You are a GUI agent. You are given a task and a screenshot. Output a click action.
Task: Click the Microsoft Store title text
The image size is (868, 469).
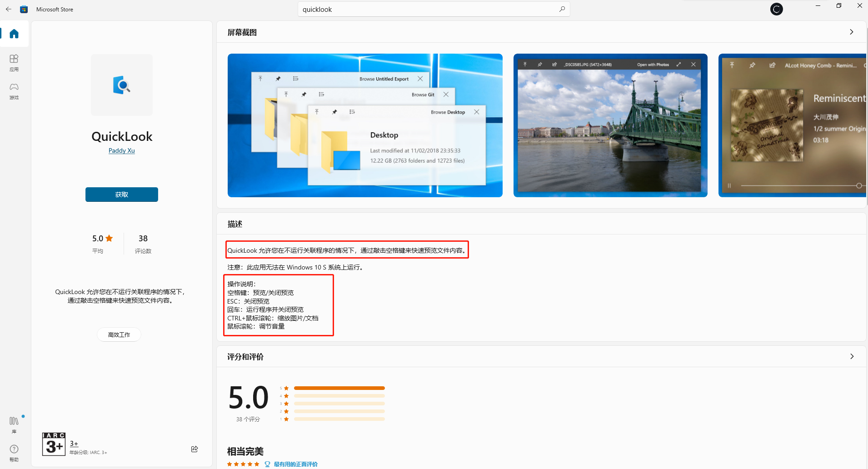[55, 9]
